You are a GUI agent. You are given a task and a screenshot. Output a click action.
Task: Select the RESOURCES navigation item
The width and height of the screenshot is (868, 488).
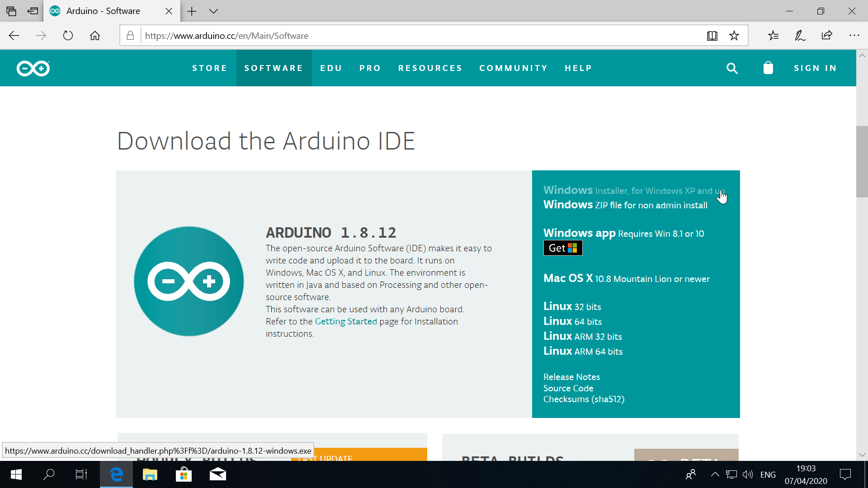pos(430,68)
